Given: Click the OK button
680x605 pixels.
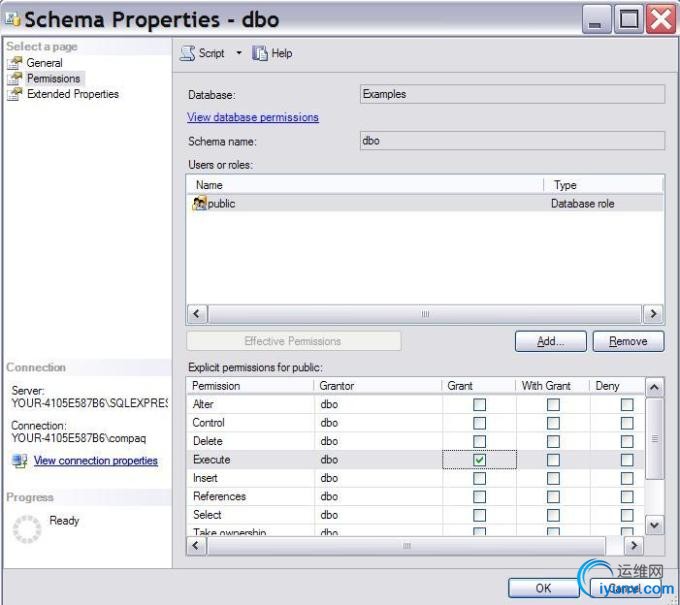Looking at the screenshot, I should (x=543, y=588).
